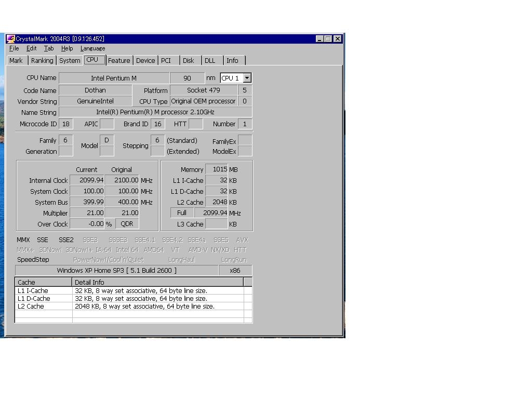Click the current System Bus value 399.99
Image resolution: width=532 pixels, height=399 pixels.
[87, 202]
